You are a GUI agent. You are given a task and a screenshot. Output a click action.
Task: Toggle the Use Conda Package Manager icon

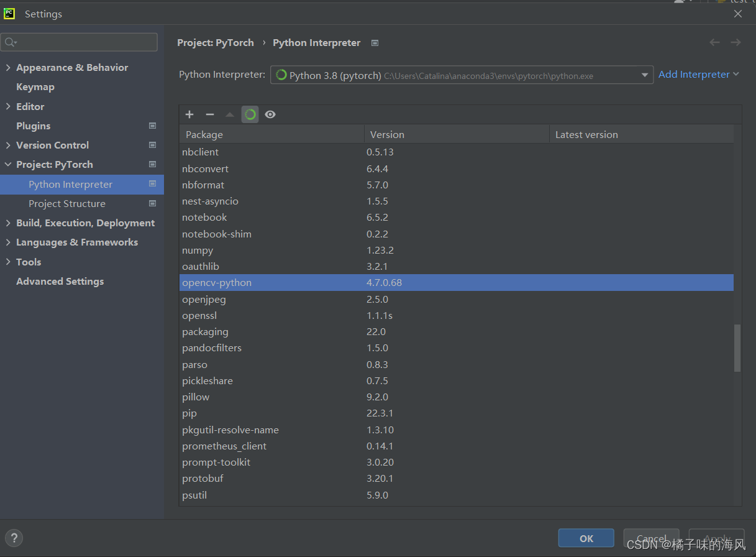[x=250, y=114]
